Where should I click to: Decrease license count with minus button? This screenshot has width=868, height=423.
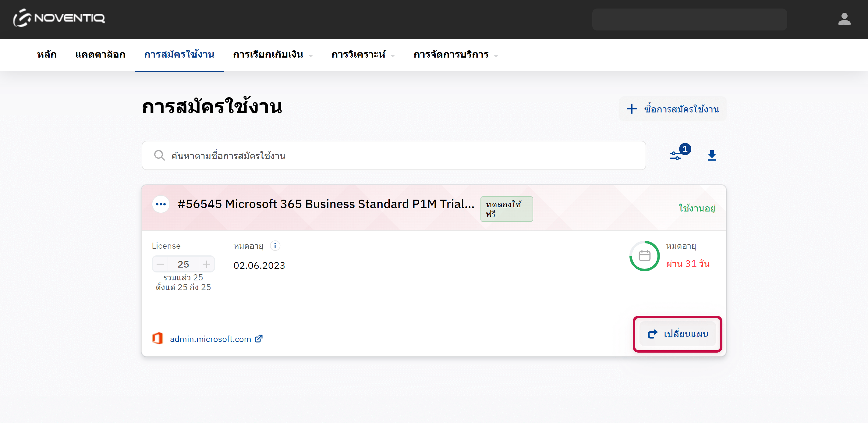pyautogui.click(x=160, y=264)
